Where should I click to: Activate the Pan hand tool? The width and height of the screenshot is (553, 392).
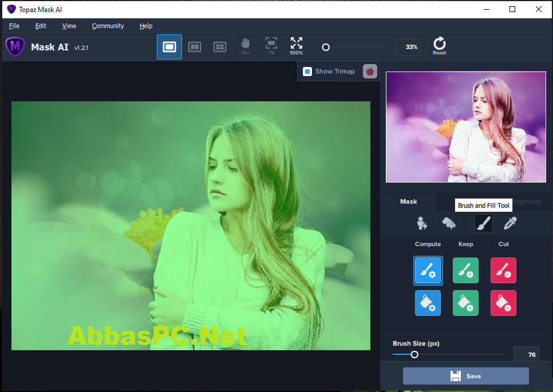(x=246, y=46)
